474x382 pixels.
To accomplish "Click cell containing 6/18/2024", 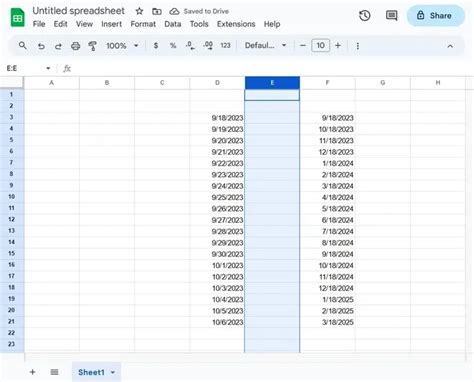I will tap(328, 220).
